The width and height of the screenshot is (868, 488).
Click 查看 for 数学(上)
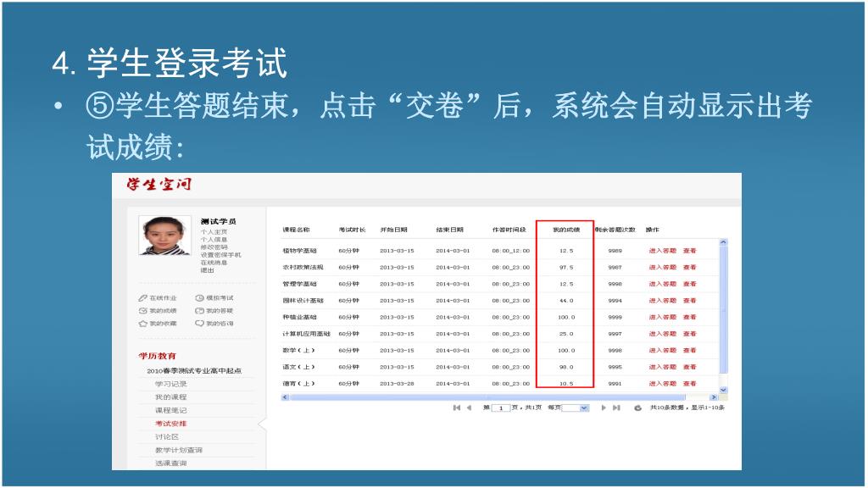click(690, 350)
